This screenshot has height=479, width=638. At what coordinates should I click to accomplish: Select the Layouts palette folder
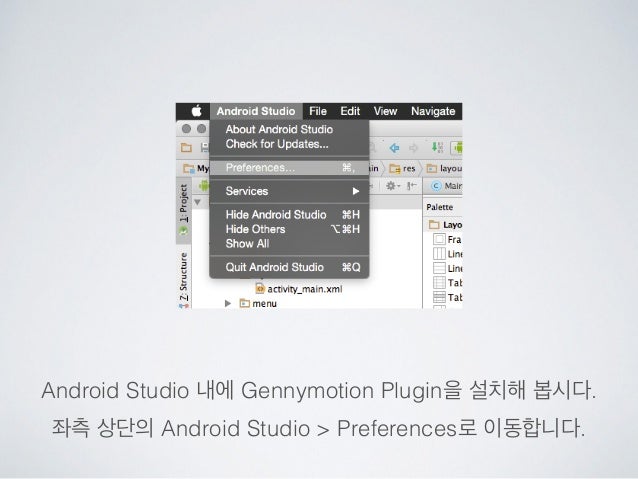coord(446,225)
